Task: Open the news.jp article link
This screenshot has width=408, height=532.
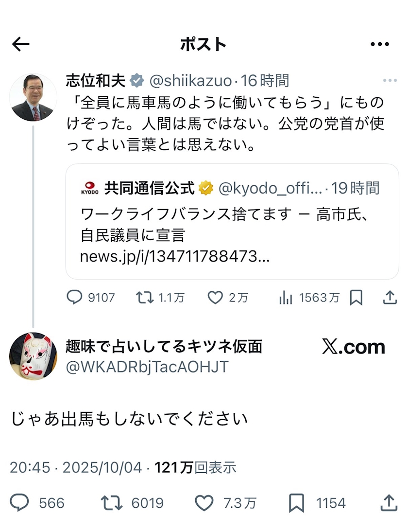Action: coord(175,256)
